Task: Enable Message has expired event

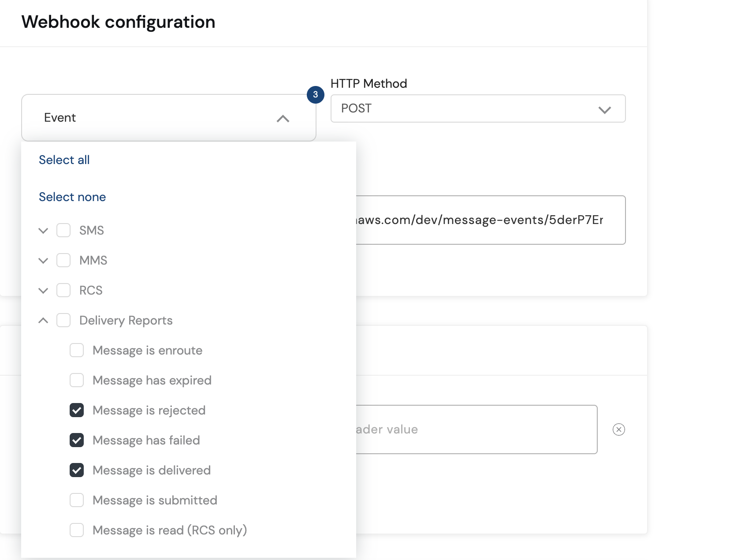Action: 77,380
